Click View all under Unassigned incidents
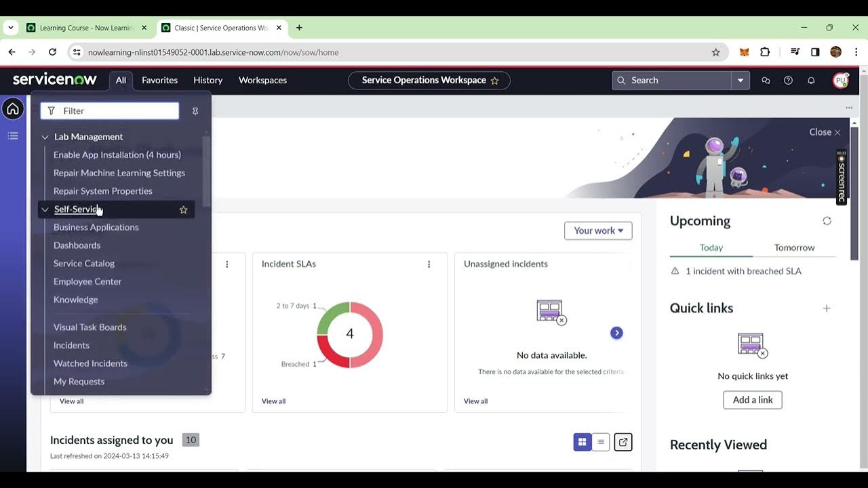Screen dimensions: 868x488 pyautogui.click(x=476, y=401)
